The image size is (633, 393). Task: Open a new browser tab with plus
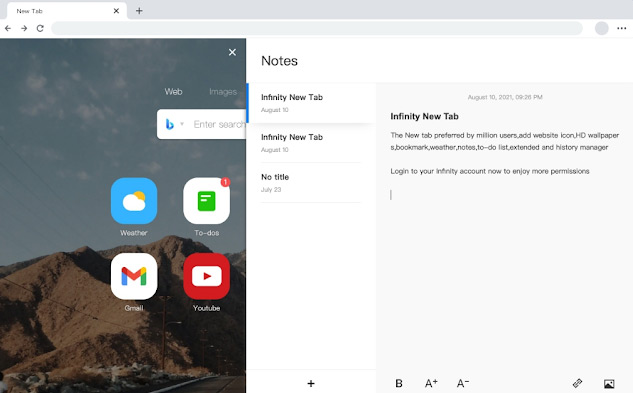pyautogui.click(x=139, y=11)
